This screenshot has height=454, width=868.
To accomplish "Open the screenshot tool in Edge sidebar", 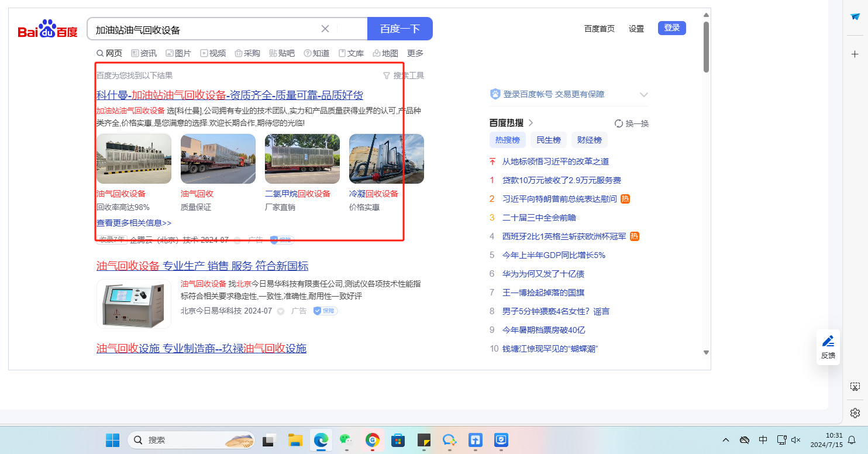I will click(855, 387).
